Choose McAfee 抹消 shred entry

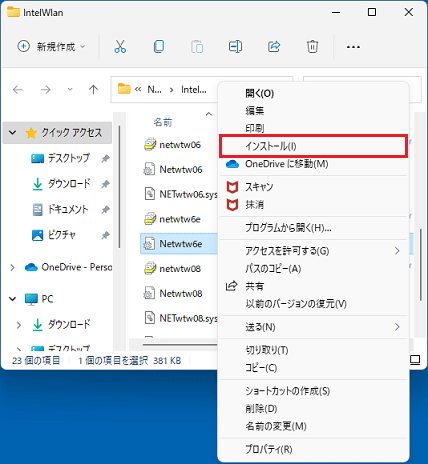point(313,205)
